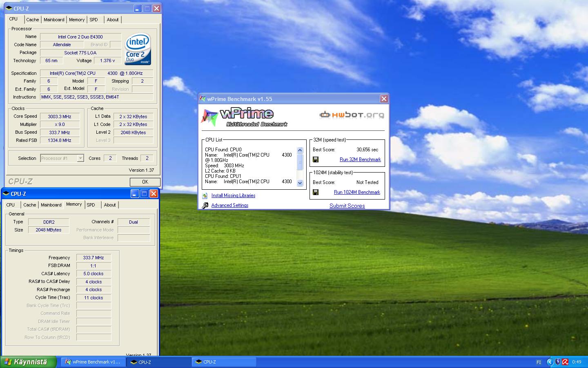Click the CPU List scroll up arrow
Image resolution: width=588 pixels, height=368 pixels.
(x=300, y=150)
